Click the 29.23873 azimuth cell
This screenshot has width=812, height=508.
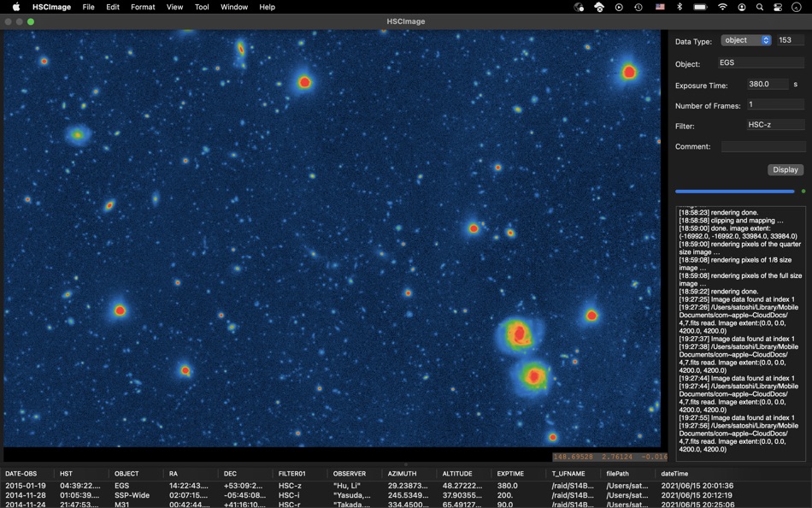coord(408,486)
